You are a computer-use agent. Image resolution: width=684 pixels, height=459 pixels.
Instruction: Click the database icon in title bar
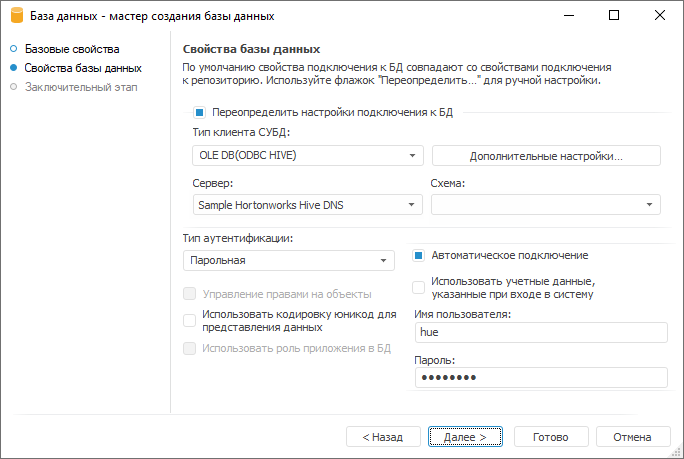click(17, 16)
